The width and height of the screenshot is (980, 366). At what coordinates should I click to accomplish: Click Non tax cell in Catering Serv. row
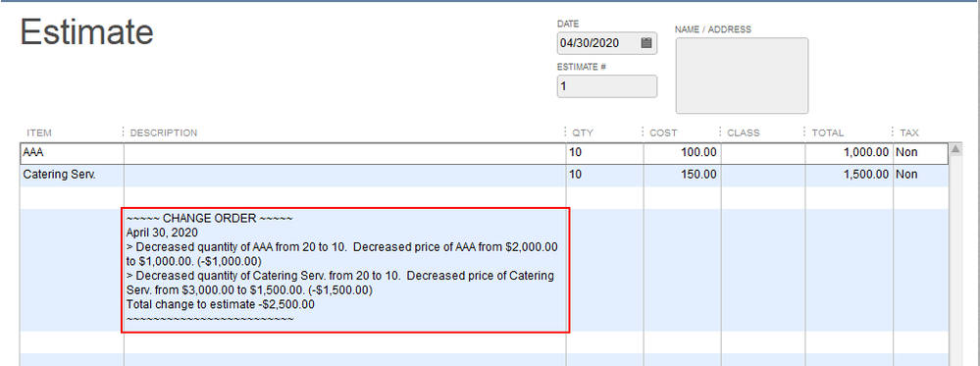tap(920, 176)
